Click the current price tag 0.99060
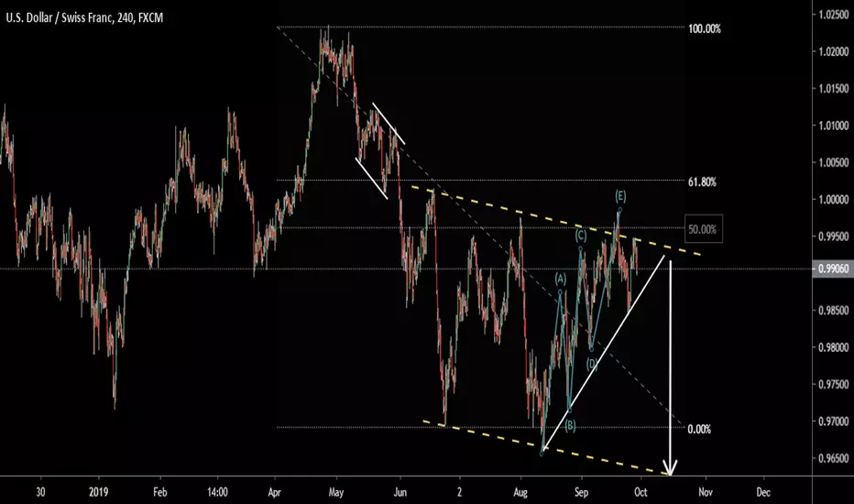This screenshot has height=504, width=854. [833, 269]
